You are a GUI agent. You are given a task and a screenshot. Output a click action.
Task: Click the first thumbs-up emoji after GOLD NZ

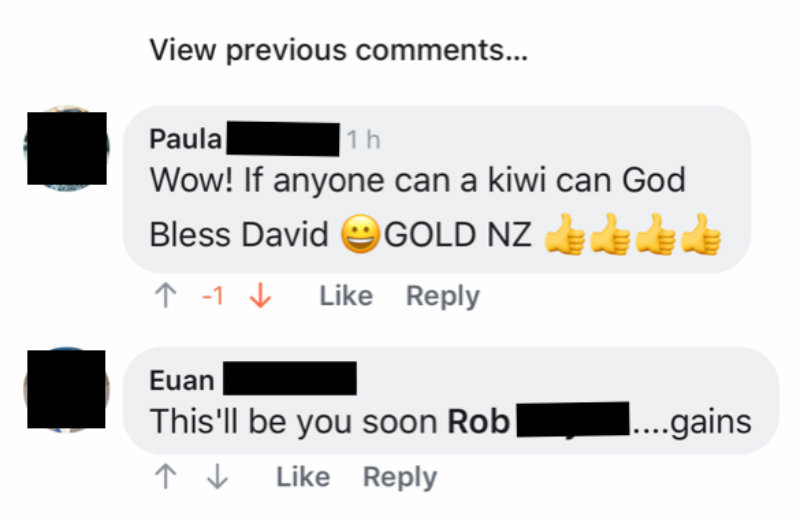(x=564, y=234)
